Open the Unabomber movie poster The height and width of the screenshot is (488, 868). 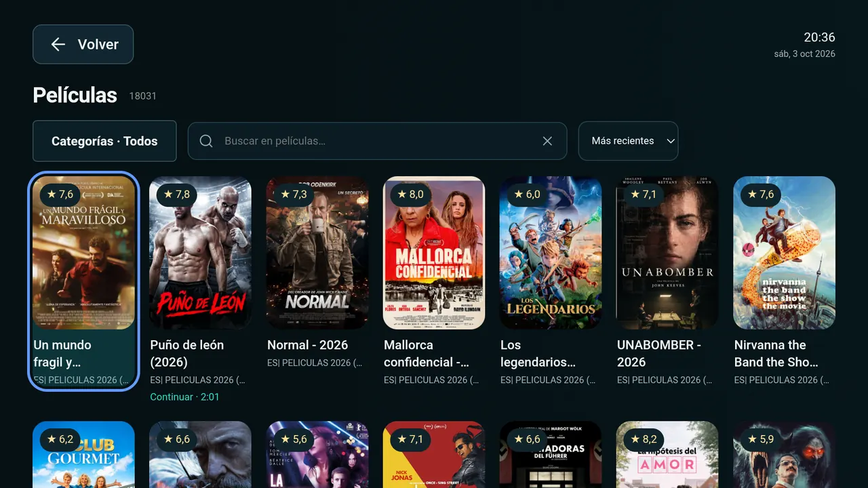[x=667, y=253]
